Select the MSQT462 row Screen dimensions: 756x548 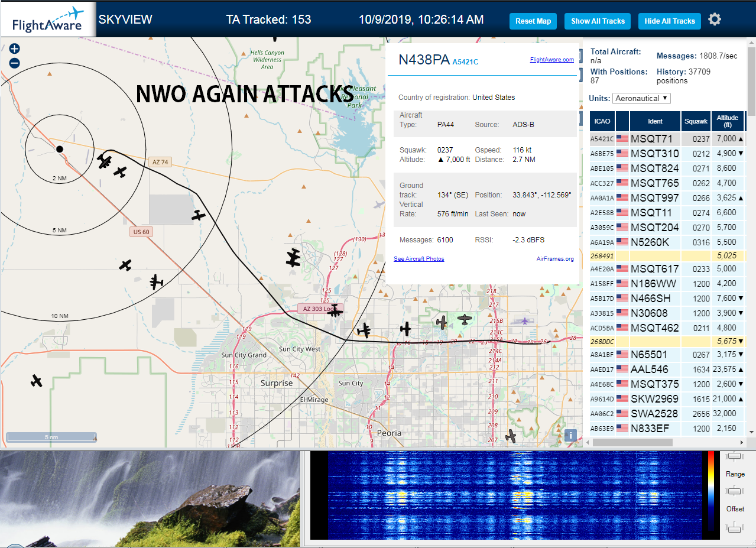coord(667,327)
